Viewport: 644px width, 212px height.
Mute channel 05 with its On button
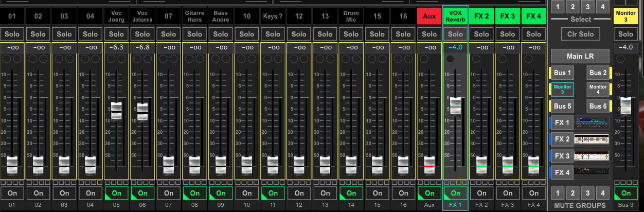click(116, 193)
